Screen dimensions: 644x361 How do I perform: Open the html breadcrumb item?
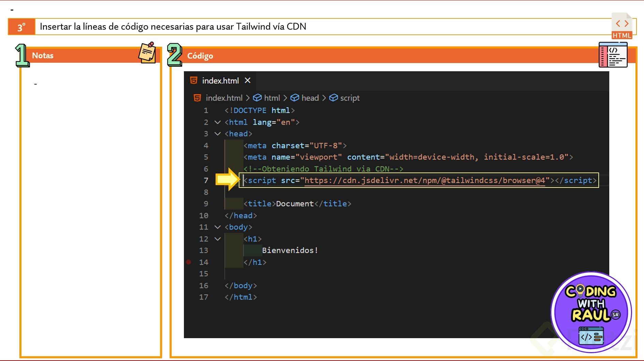[272, 98]
